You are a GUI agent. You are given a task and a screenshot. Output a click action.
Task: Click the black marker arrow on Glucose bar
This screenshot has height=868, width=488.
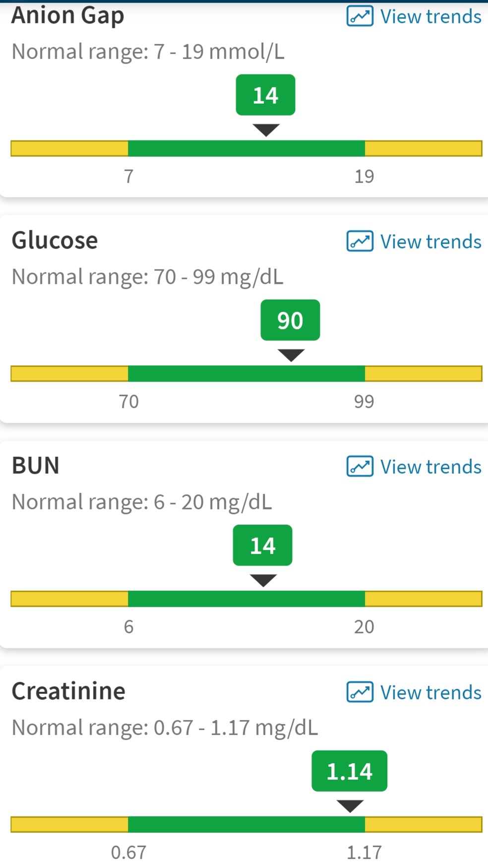pyautogui.click(x=291, y=356)
